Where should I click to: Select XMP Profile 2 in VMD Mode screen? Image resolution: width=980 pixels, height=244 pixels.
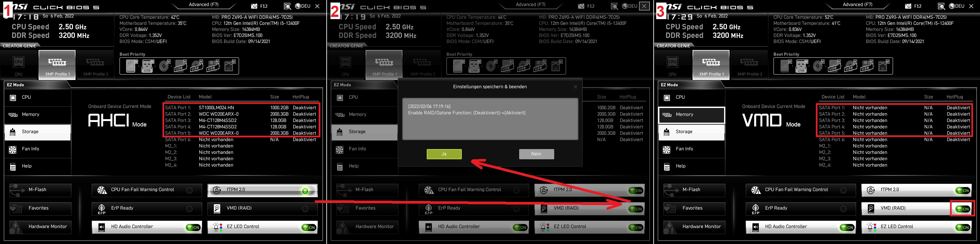coord(750,65)
